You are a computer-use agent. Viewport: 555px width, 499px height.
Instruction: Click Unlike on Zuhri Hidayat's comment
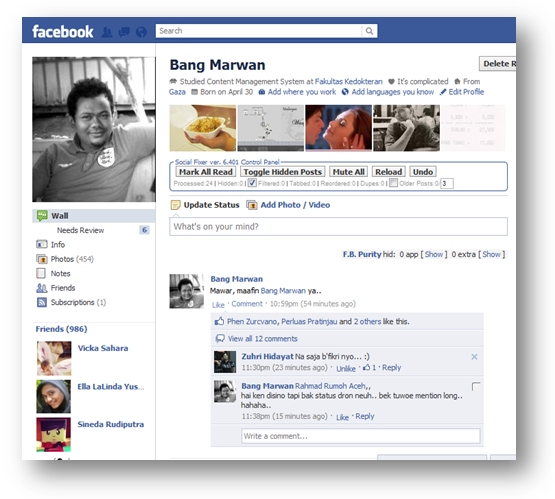[346, 368]
